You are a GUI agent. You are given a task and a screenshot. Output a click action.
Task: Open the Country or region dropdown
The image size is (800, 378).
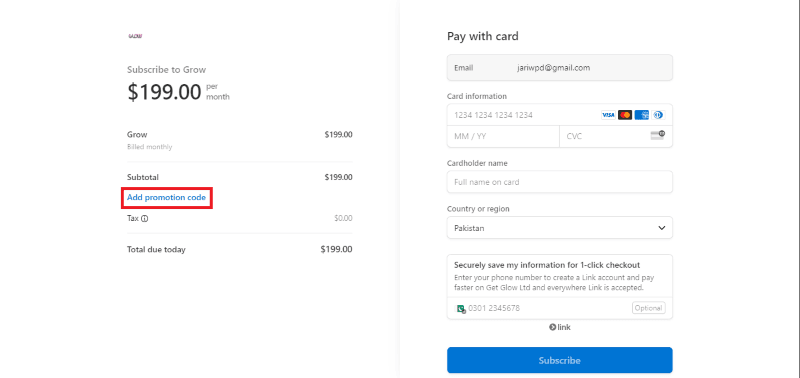pyautogui.click(x=560, y=228)
